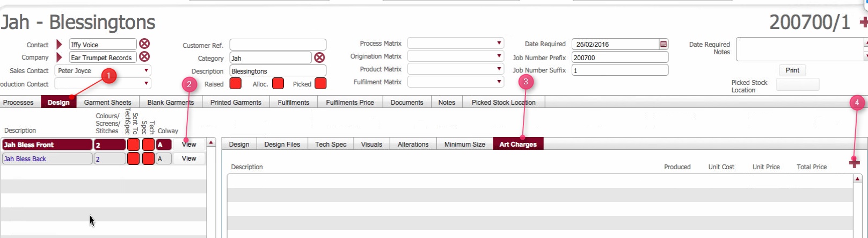Open the Date Required calendar picker
The height and width of the screenshot is (238, 868).
663,44
